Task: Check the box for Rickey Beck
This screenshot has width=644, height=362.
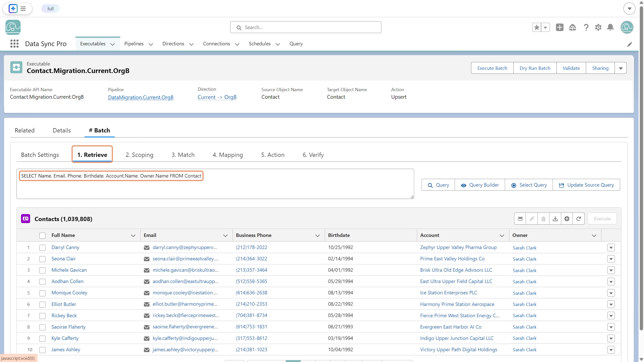Action: pyautogui.click(x=42, y=316)
